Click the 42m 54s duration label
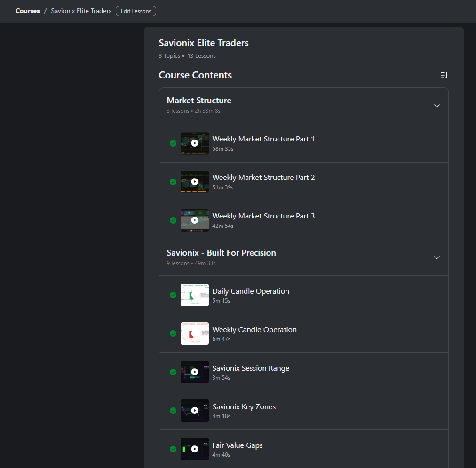This screenshot has height=468, width=476. pyautogui.click(x=223, y=226)
